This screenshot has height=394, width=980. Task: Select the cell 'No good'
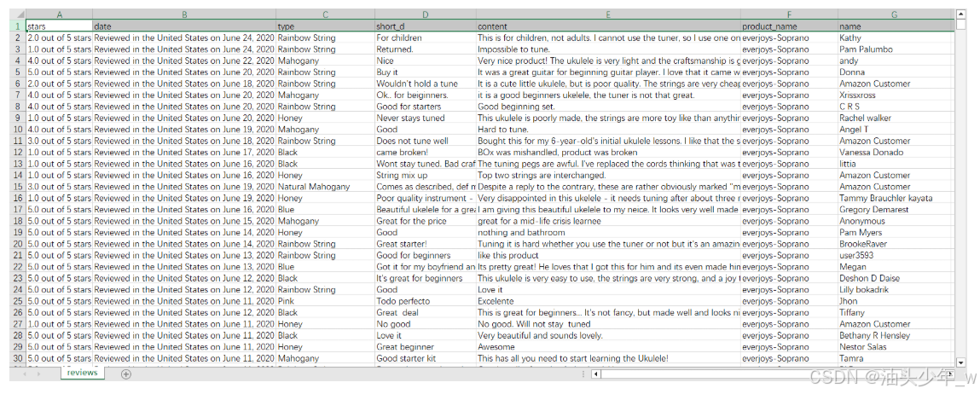426,324
